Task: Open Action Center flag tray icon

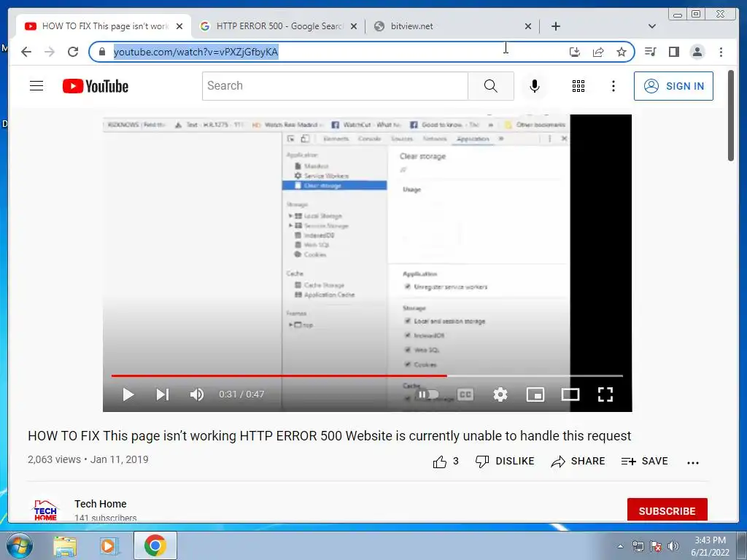Action: click(656, 546)
